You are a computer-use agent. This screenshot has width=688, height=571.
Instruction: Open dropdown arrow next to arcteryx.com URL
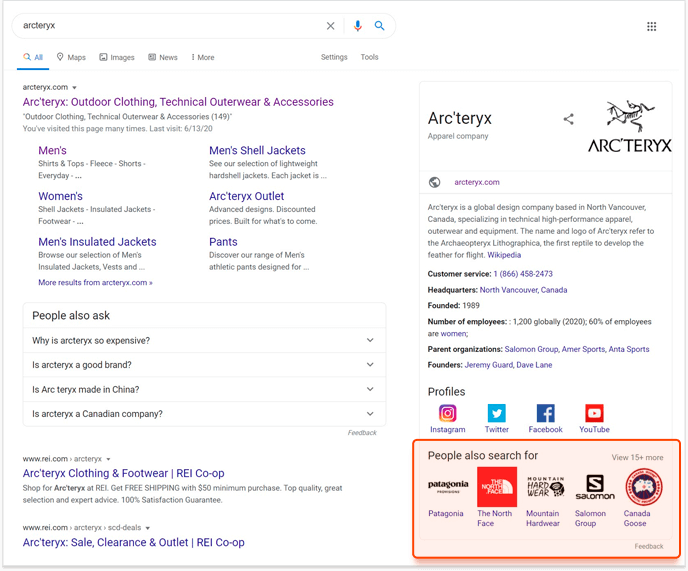[74, 88]
